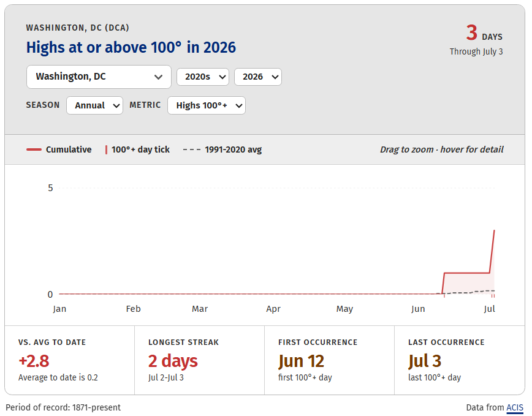Click the red cumulative line peak at July
The height and width of the screenshot is (416, 532).
pyautogui.click(x=494, y=231)
